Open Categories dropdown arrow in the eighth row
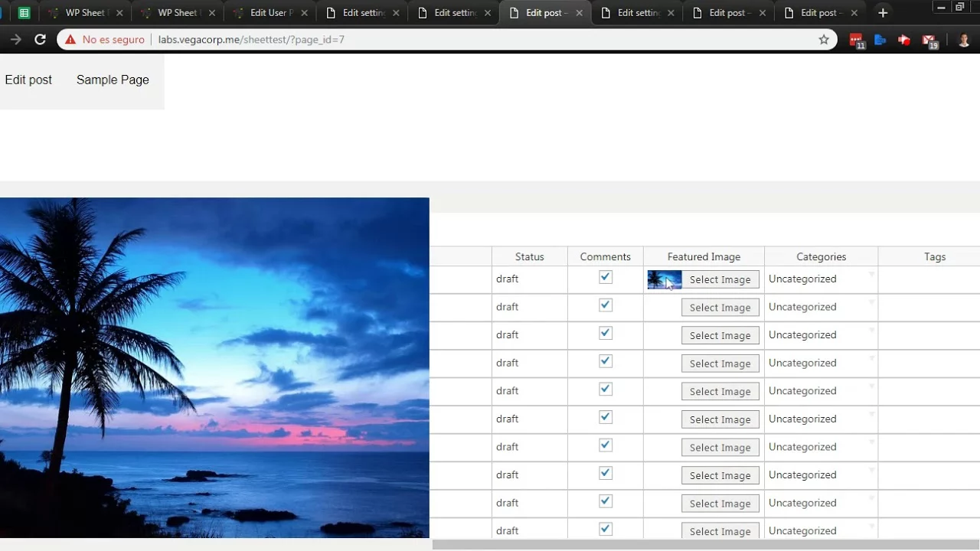Viewport: 980px width, 551px height. click(871, 470)
